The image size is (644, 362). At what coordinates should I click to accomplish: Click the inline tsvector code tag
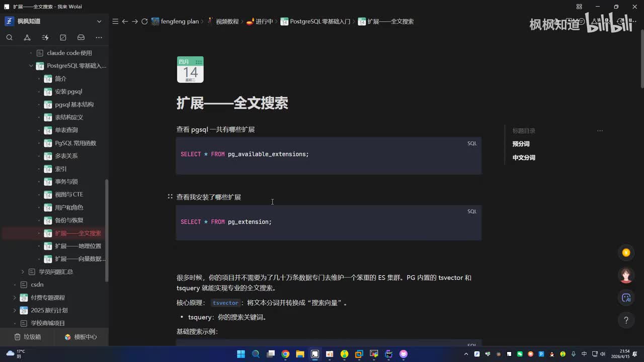(x=225, y=303)
